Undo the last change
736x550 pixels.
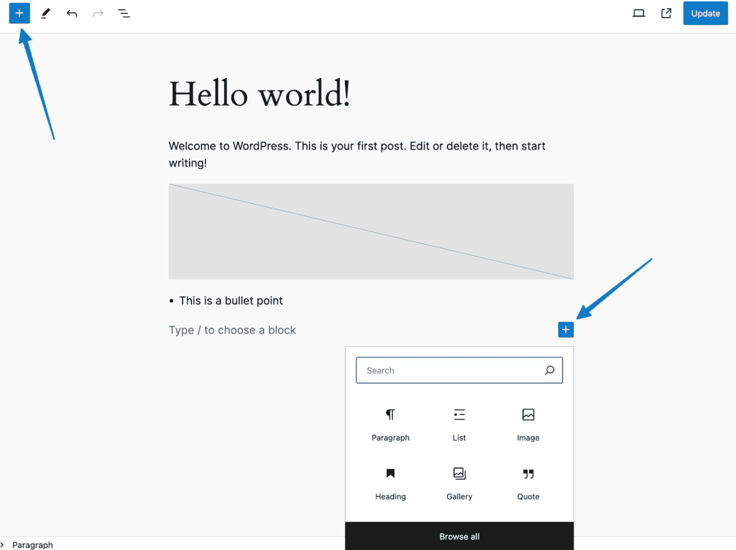pyautogui.click(x=72, y=14)
